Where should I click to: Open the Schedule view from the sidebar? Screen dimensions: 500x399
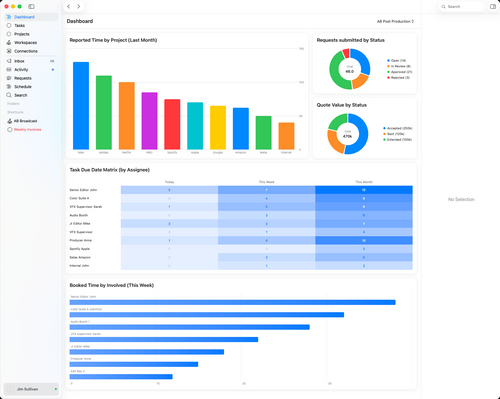point(31,87)
